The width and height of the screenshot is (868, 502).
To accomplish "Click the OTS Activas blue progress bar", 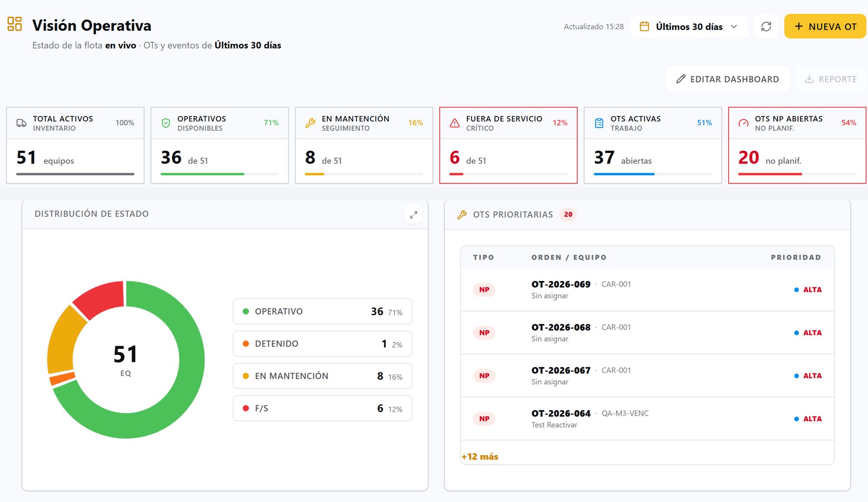I will pos(653,174).
